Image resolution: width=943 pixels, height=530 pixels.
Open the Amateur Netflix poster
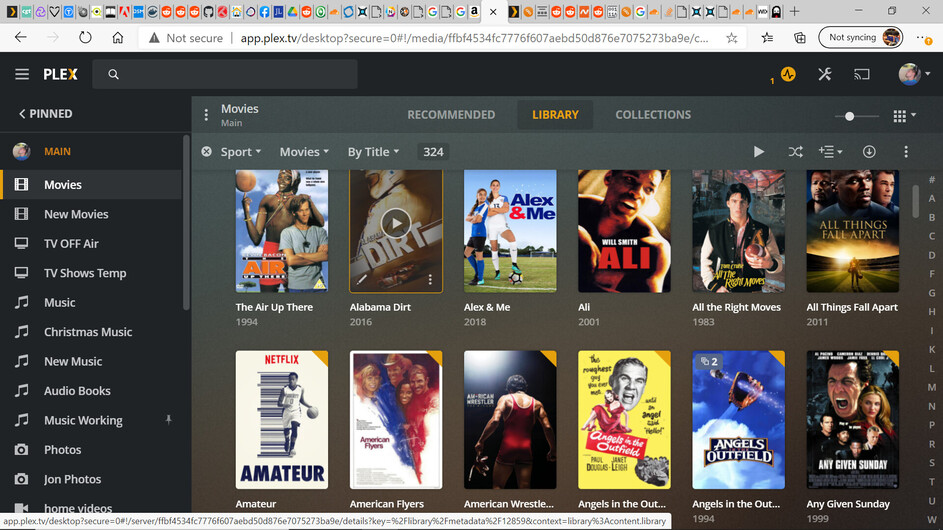coord(281,420)
